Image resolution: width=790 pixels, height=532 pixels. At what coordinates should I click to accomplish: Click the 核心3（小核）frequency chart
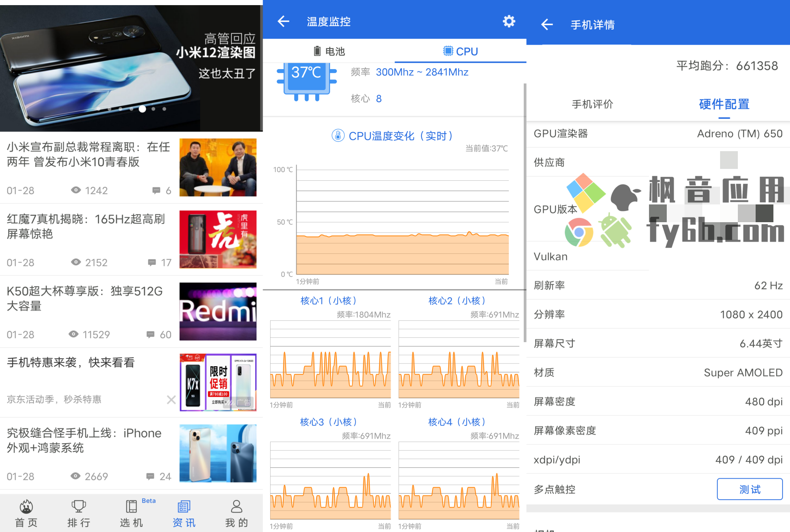pos(330,480)
